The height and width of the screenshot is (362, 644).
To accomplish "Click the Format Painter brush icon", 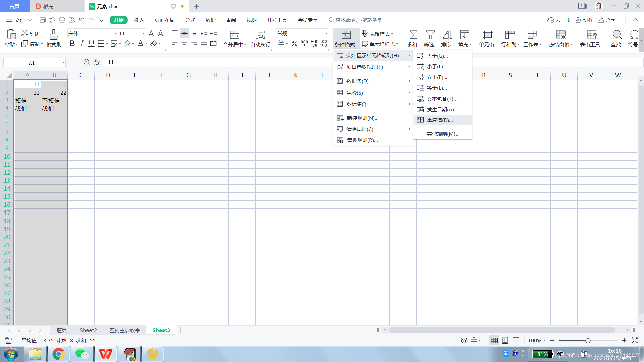I will [x=54, y=35].
